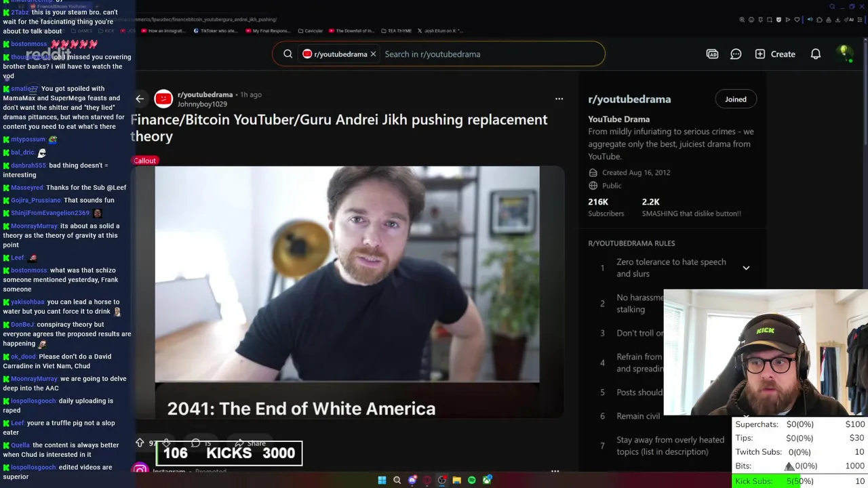The width and height of the screenshot is (868, 488).
Task: Open the Windows Start menu
Action: click(x=382, y=480)
